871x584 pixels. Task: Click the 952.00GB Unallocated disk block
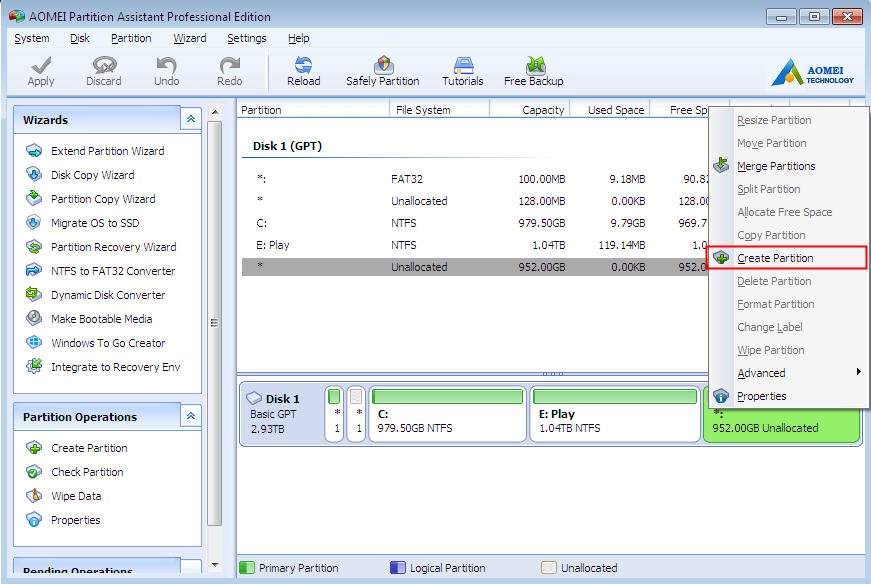[782, 425]
